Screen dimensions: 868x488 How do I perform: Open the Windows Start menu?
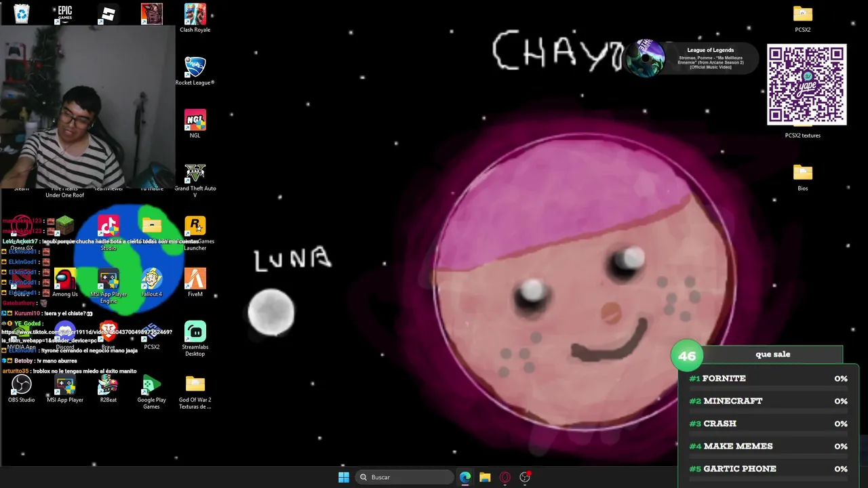tap(344, 477)
